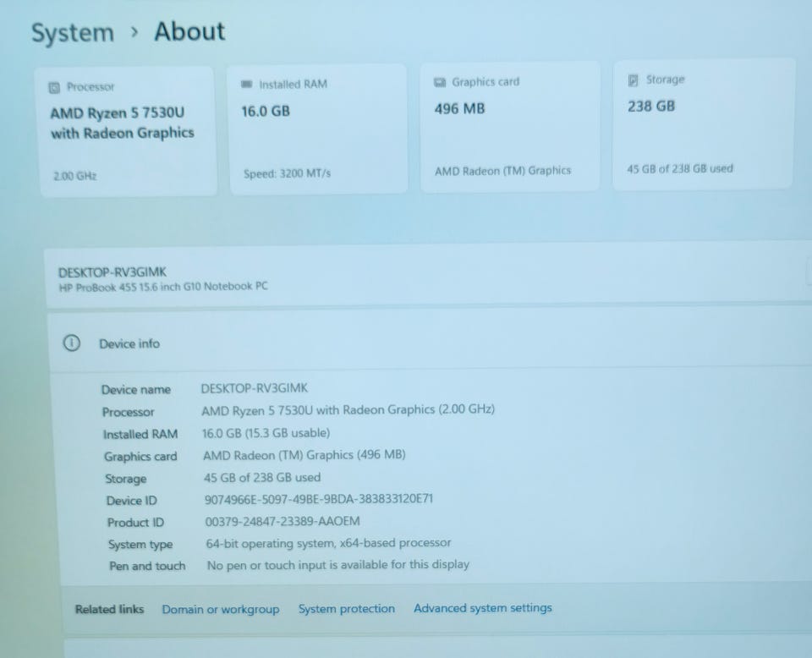Open the 238 GB Storage card

tap(702, 124)
